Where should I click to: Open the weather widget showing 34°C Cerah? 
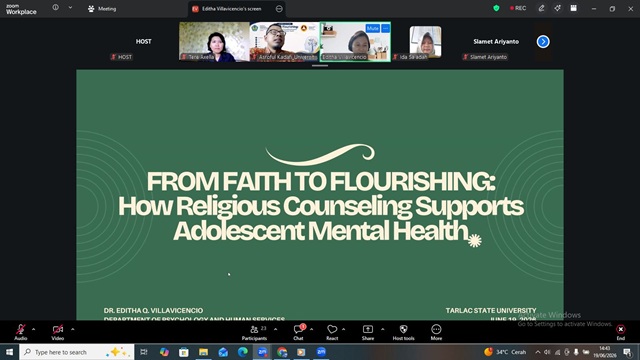505,352
